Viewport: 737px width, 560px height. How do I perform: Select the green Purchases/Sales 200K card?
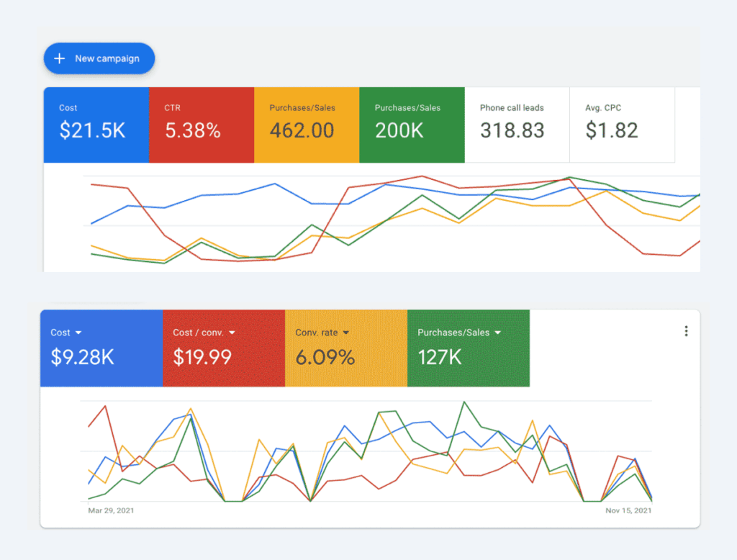(412, 125)
